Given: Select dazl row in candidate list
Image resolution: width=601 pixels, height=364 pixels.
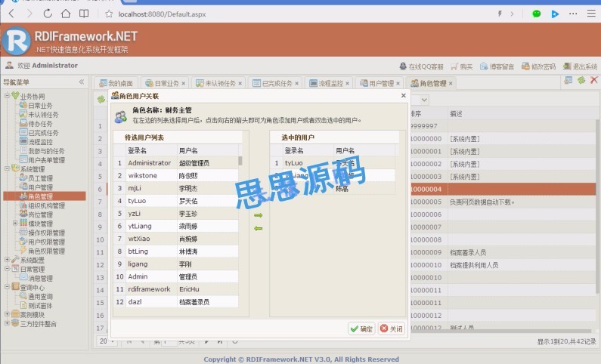Looking at the screenshot, I should coord(176,301).
